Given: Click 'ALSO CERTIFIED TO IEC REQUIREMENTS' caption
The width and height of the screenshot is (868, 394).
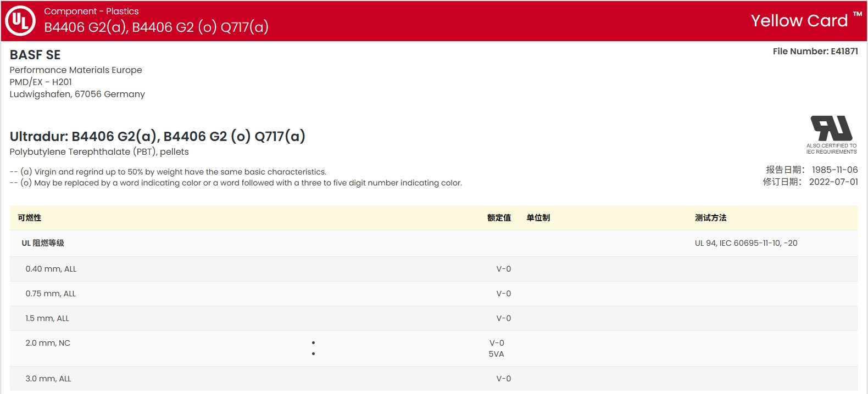Looking at the screenshot, I should coord(831,149).
